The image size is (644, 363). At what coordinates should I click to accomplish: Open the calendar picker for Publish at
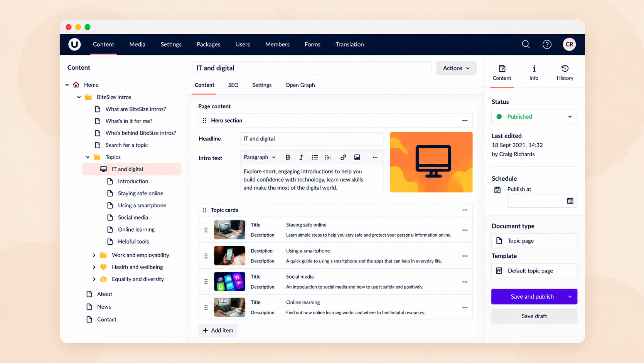570,201
